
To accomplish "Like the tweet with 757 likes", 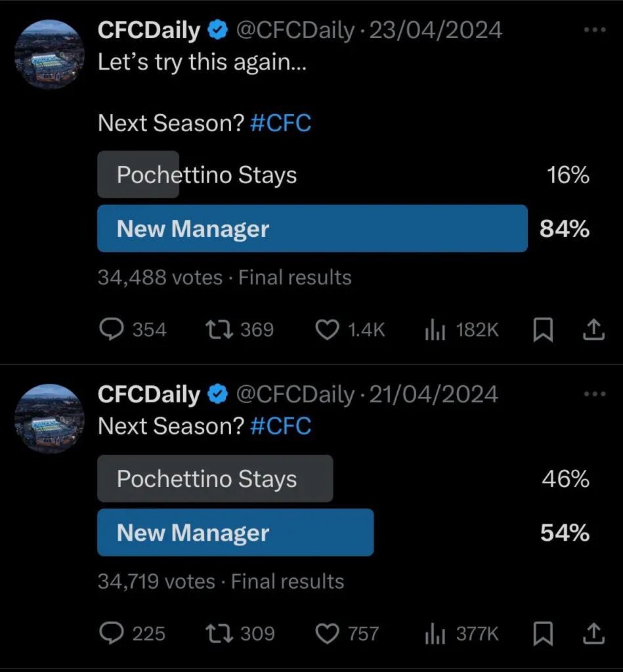I will (327, 633).
